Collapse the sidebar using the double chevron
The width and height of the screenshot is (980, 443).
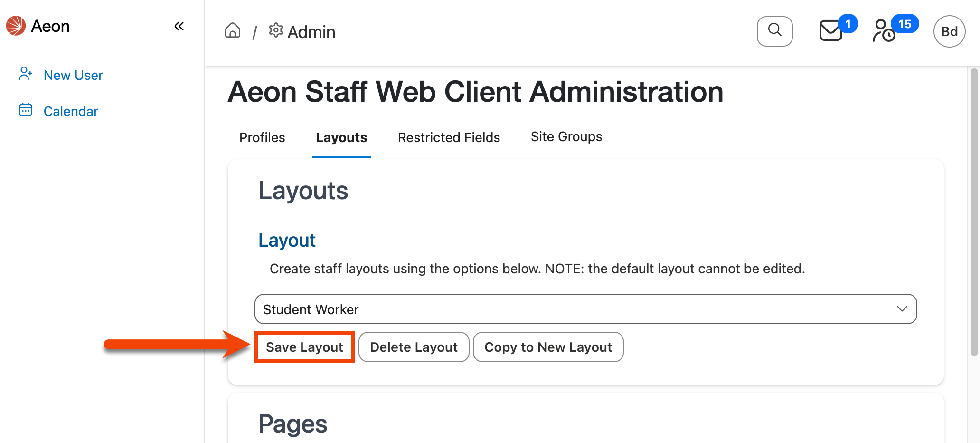[x=179, y=26]
